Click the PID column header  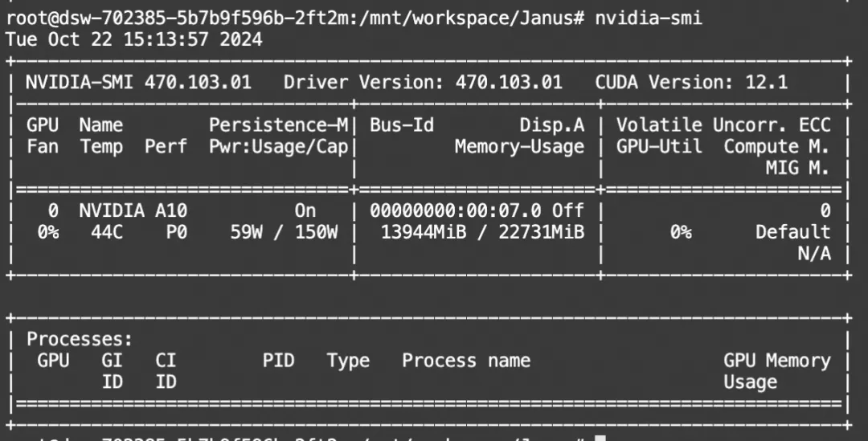279,361
